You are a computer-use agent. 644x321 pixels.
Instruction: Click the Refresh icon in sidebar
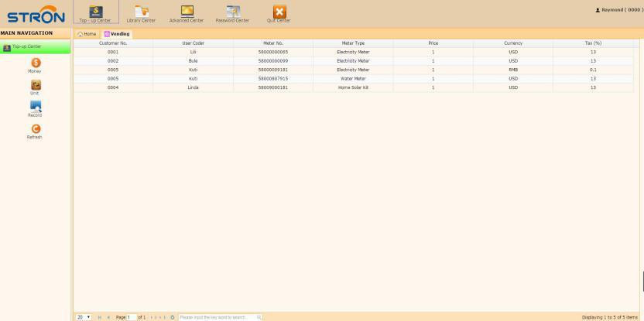(35, 130)
